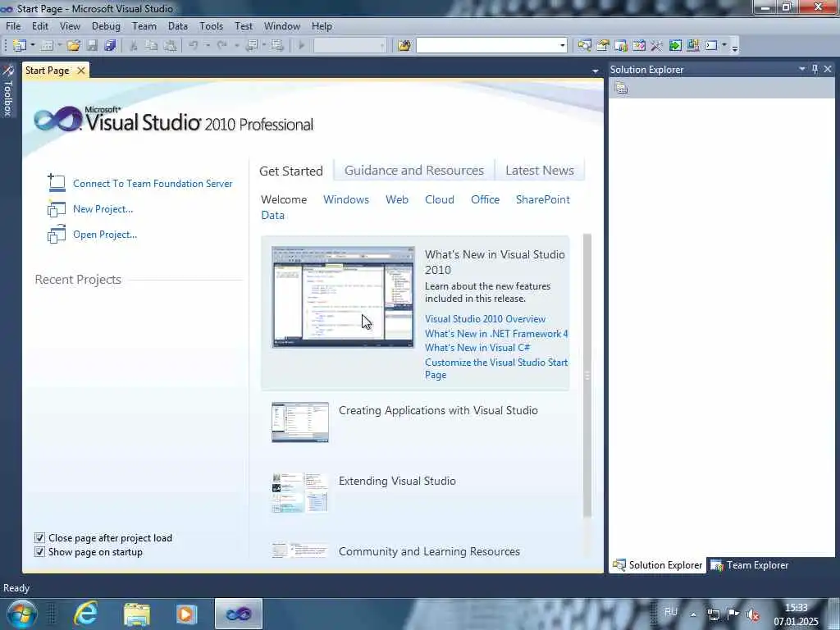
Task: Click the What's New Visual Studio screenshot thumbnail
Action: (343, 297)
